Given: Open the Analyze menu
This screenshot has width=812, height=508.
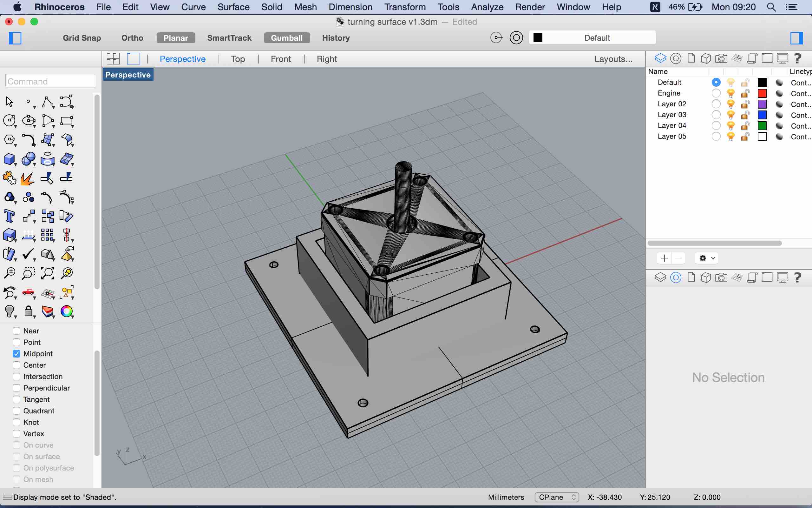Looking at the screenshot, I should click(487, 7).
